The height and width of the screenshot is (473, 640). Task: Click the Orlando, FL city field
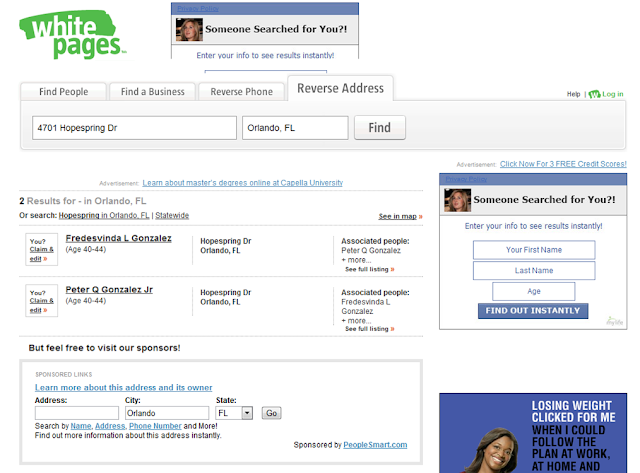(x=295, y=128)
